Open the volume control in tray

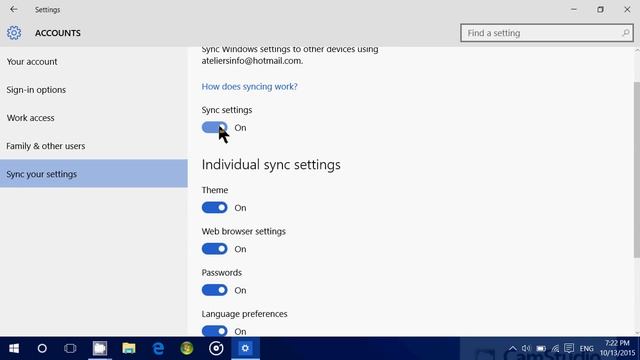coord(526,348)
